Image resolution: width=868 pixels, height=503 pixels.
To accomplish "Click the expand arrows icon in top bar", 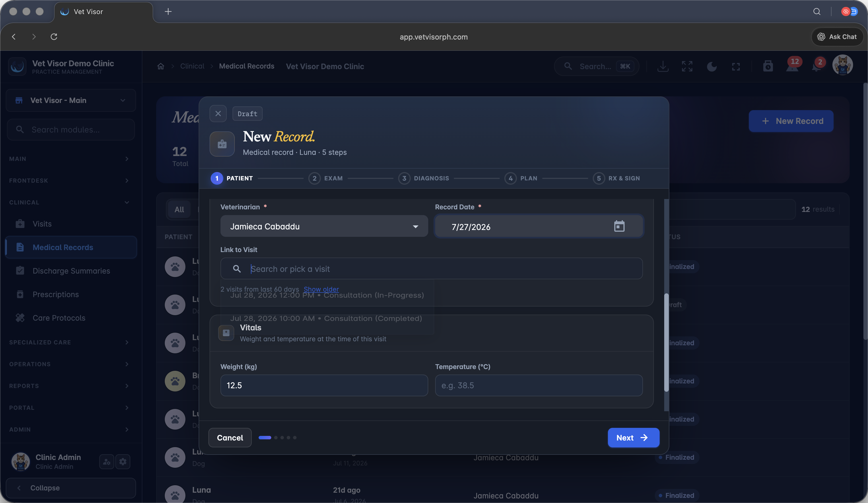I will click(687, 66).
